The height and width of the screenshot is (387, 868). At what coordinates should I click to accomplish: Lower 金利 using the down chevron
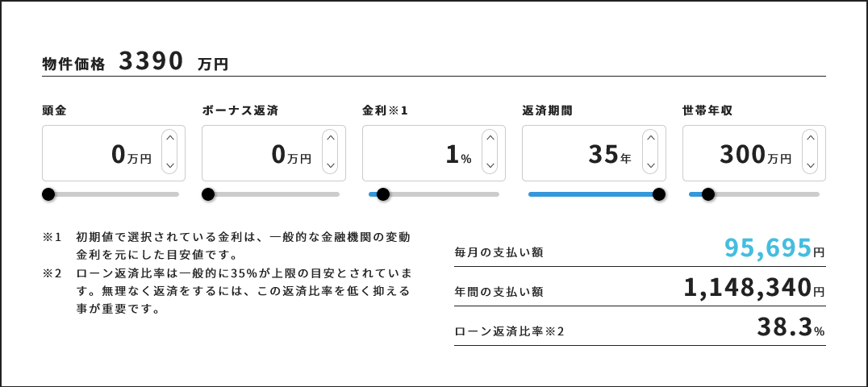point(490,165)
